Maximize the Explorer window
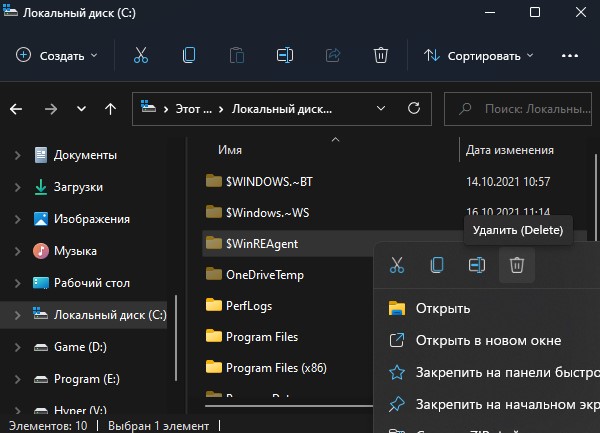This screenshot has height=433, width=600. 535,13
